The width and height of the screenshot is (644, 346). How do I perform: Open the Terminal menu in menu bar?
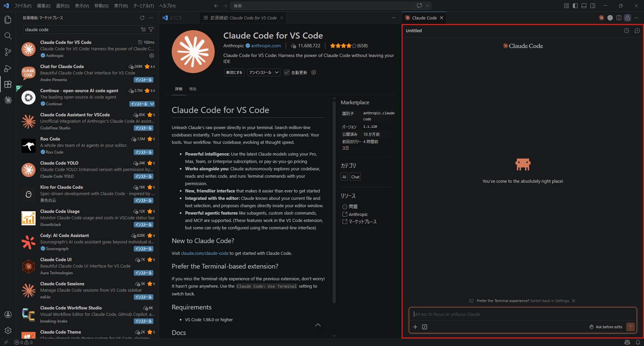pyautogui.click(x=143, y=6)
